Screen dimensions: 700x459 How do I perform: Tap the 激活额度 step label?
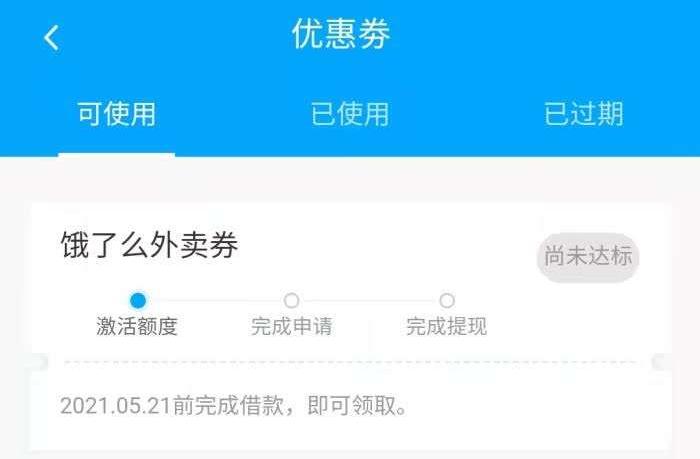click(x=137, y=326)
